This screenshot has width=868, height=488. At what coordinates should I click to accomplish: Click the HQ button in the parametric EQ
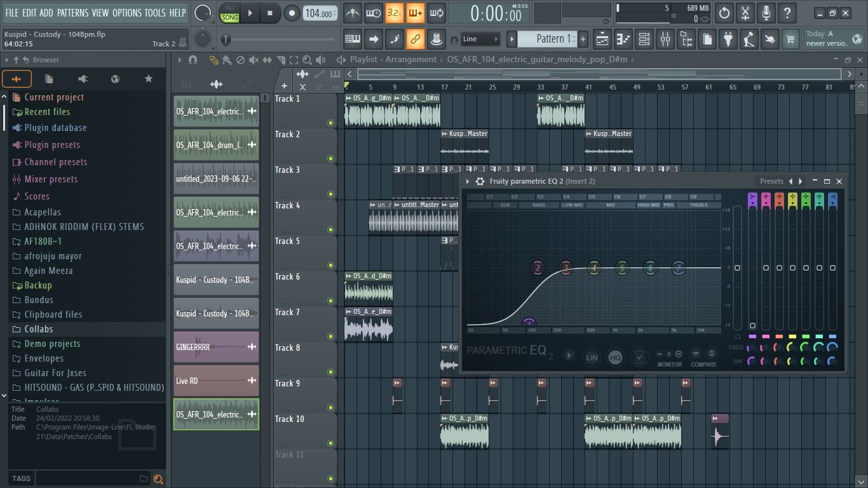(615, 357)
